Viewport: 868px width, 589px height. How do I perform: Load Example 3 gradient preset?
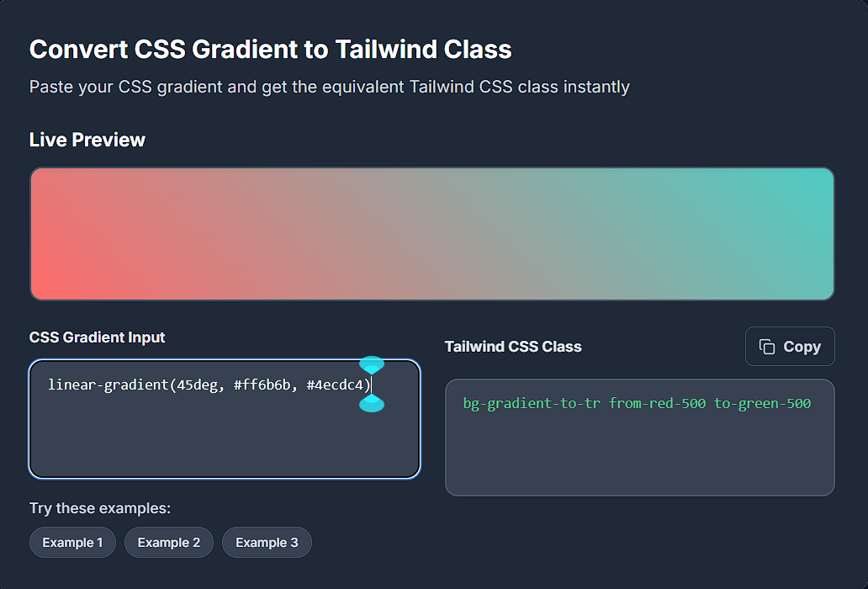coord(267,542)
